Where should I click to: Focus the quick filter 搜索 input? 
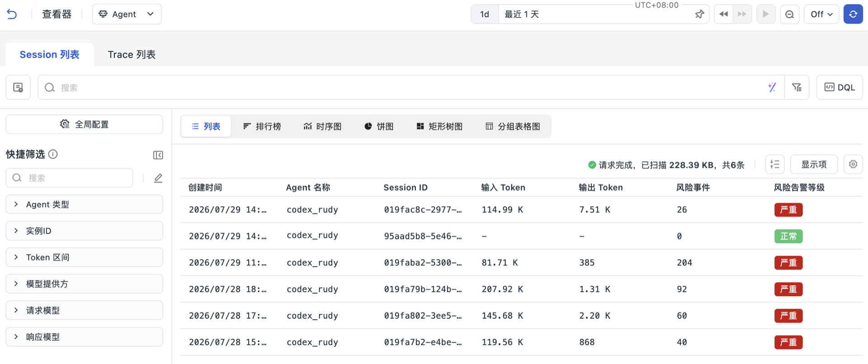[70, 178]
